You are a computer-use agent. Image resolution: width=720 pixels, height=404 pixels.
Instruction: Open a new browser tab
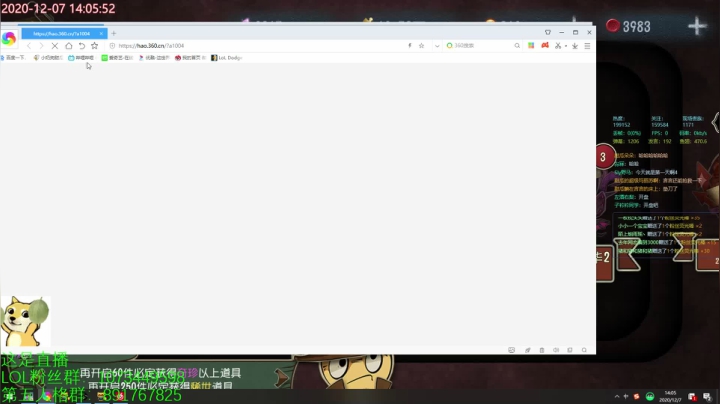pyautogui.click(x=114, y=34)
